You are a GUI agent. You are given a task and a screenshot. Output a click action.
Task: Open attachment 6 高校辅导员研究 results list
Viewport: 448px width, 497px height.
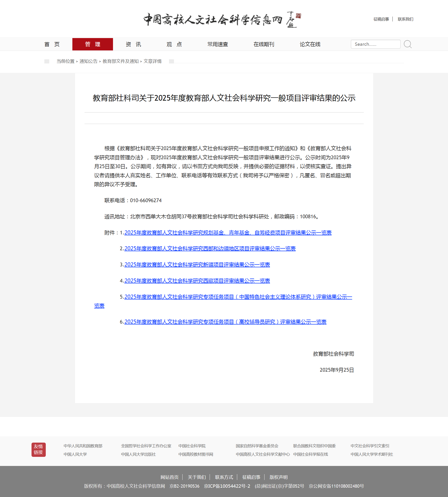tap(225, 322)
